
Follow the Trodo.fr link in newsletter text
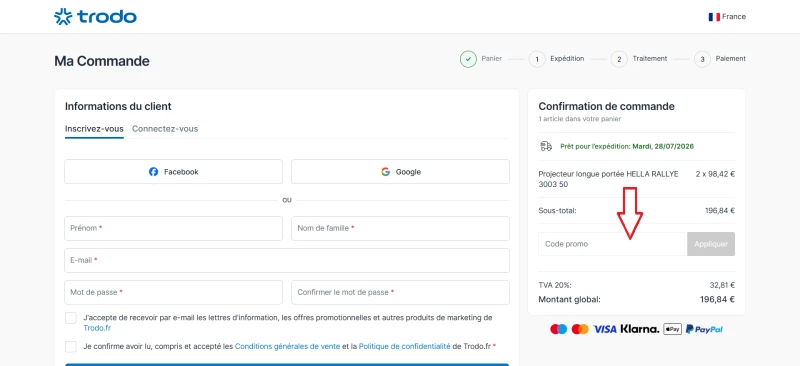click(97, 328)
